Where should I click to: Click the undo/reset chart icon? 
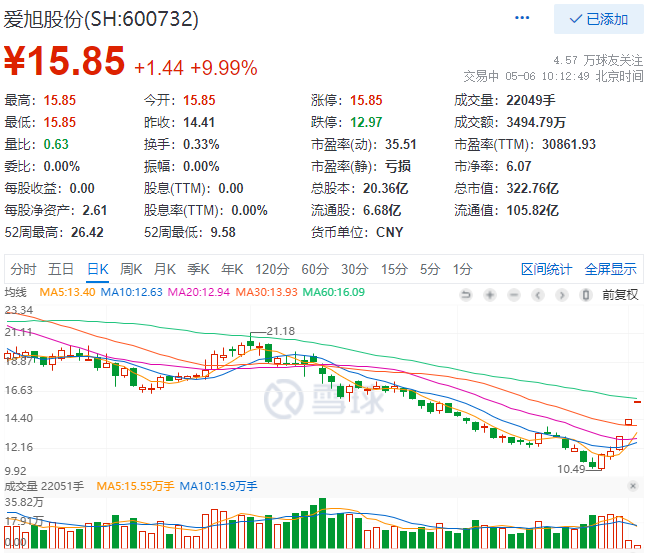tap(464, 294)
